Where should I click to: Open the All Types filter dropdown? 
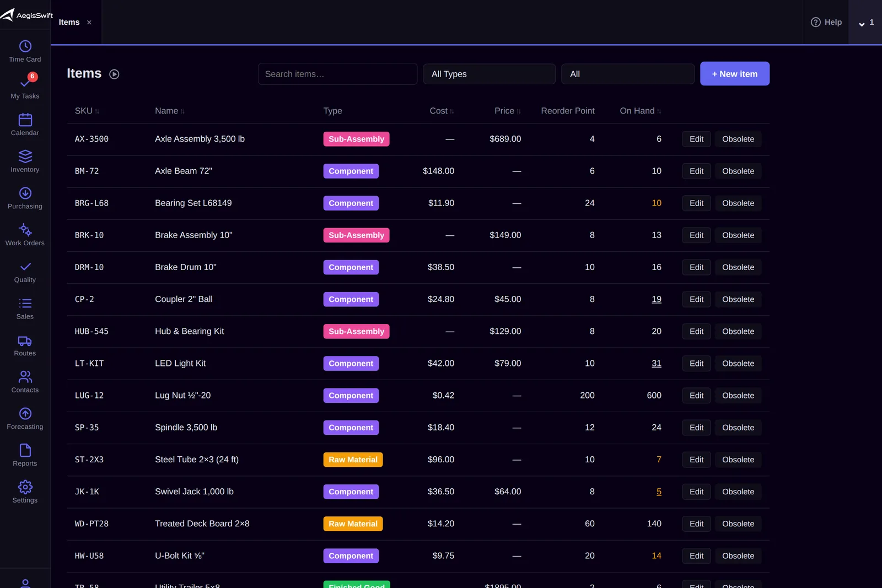coord(489,74)
